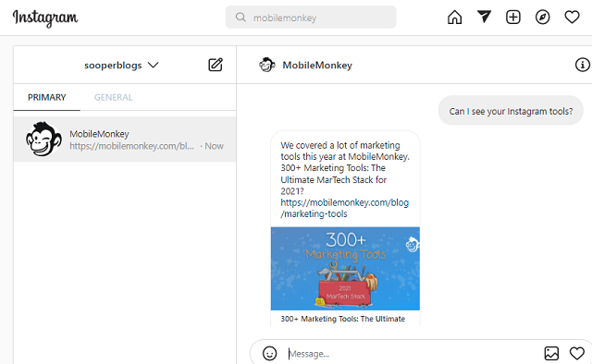Screen dimensions: 592x364
Task: Open the 300+ Marketing Tools preview image
Action: pyautogui.click(x=345, y=269)
